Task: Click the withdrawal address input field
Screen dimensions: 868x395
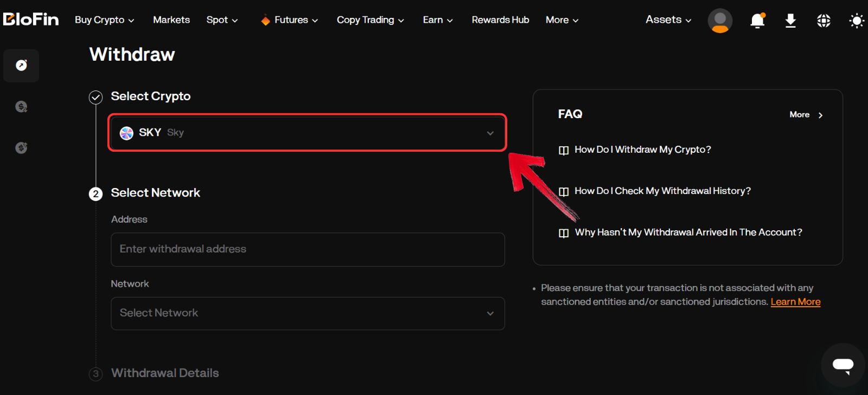Action: click(308, 249)
